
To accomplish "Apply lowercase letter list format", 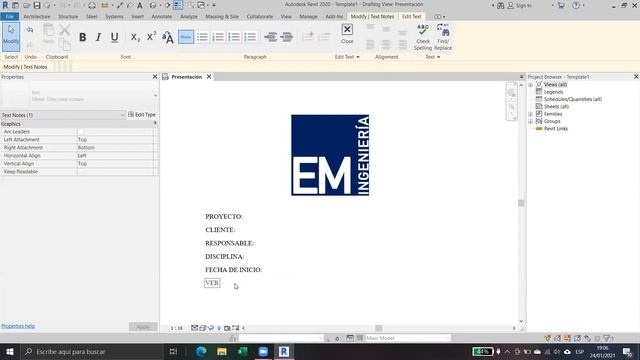I will pos(234,37).
